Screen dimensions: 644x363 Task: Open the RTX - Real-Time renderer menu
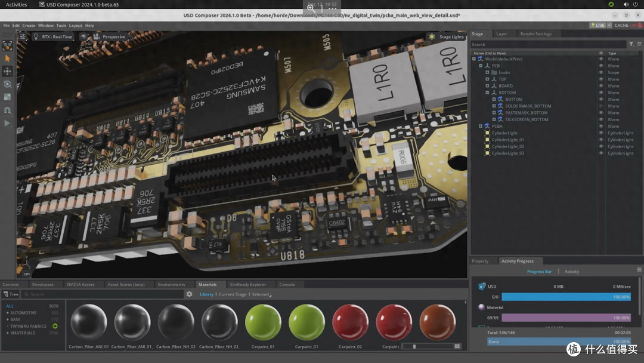pyautogui.click(x=52, y=36)
